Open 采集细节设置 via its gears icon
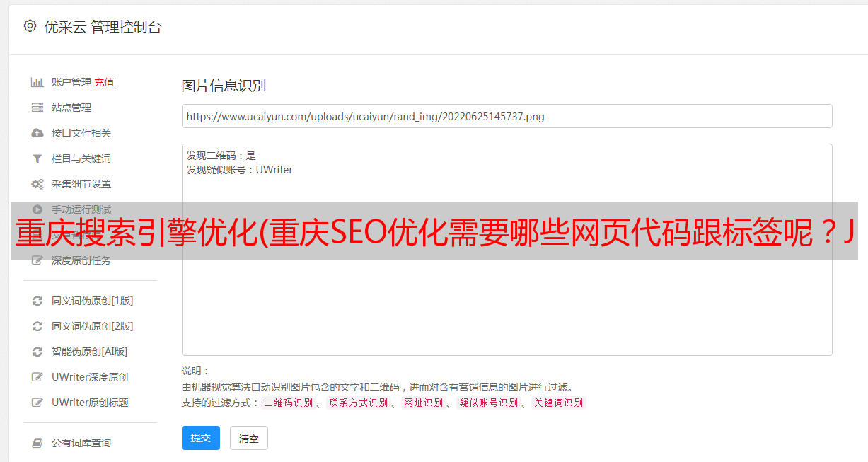The width and height of the screenshot is (868, 462). 37,184
